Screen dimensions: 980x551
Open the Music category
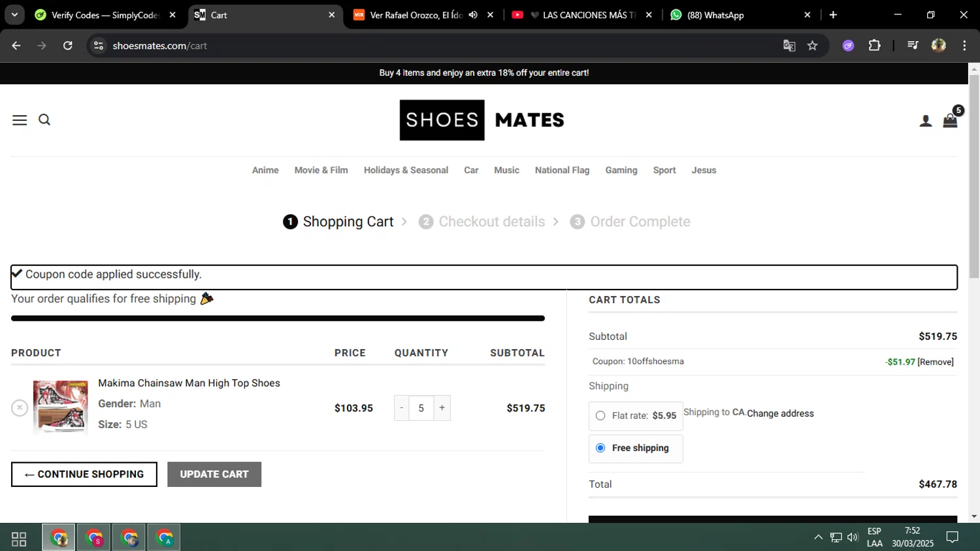coord(506,170)
